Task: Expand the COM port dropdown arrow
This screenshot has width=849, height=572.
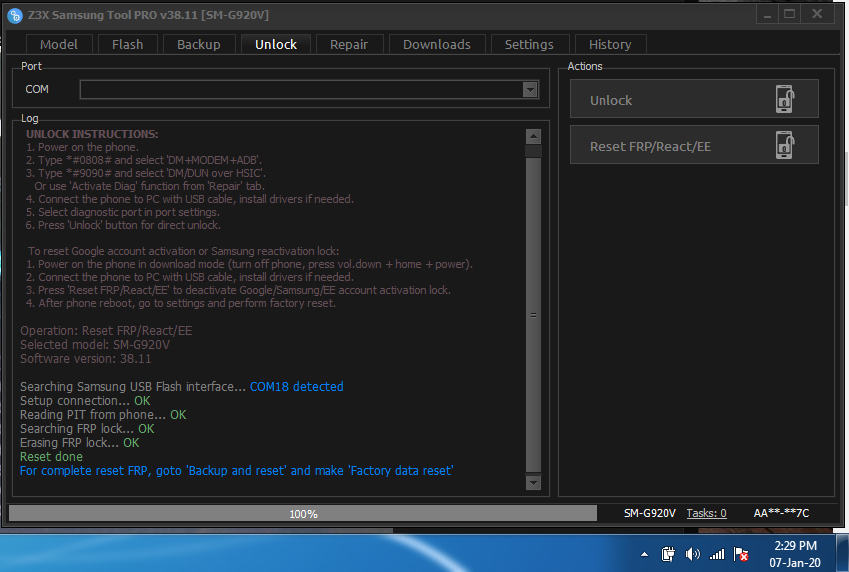Action: click(530, 89)
